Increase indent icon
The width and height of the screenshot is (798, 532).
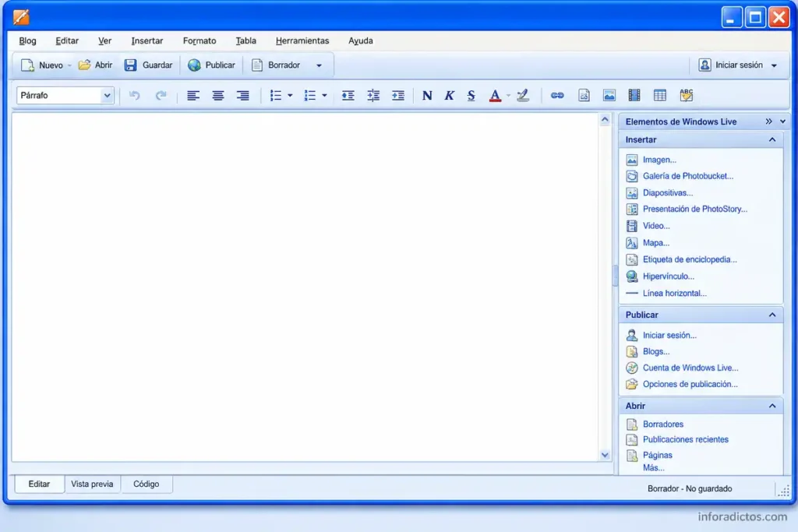[x=398, y=95]
